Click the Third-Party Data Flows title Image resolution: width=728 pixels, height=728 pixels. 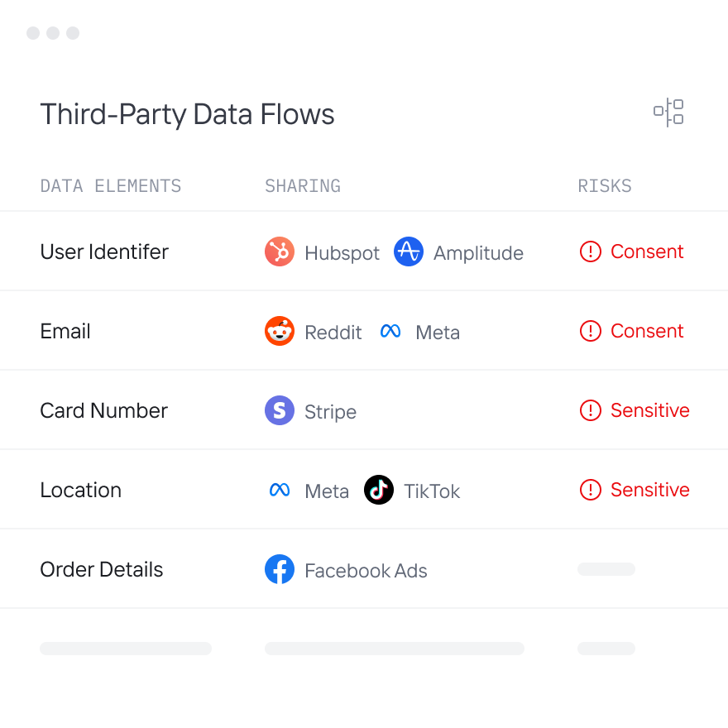(x=188, y=114)
